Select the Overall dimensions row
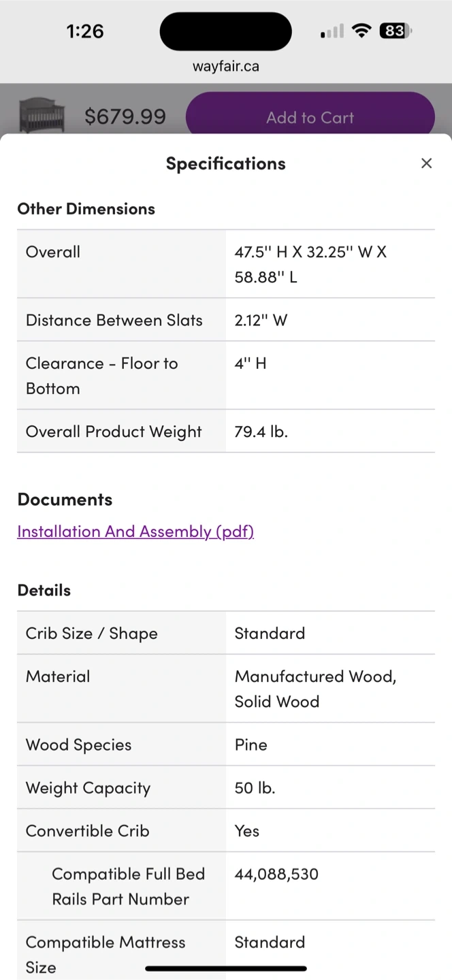This screenshot has width=452, height=980. click(225, 264)
